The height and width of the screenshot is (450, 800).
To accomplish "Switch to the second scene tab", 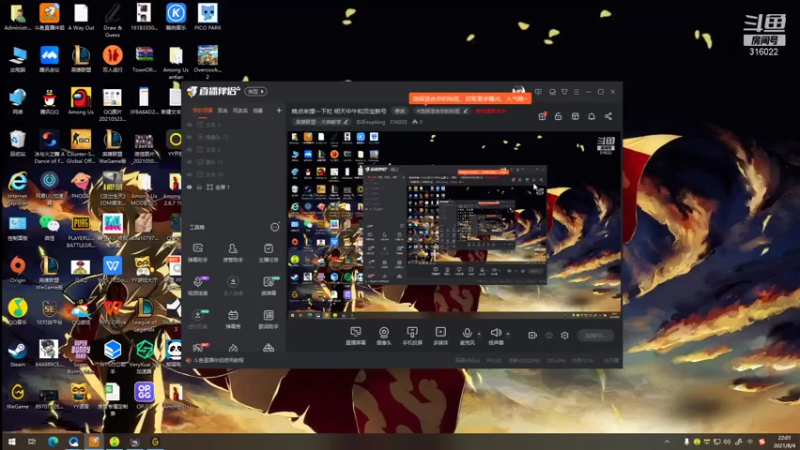I will coord(222,110).
